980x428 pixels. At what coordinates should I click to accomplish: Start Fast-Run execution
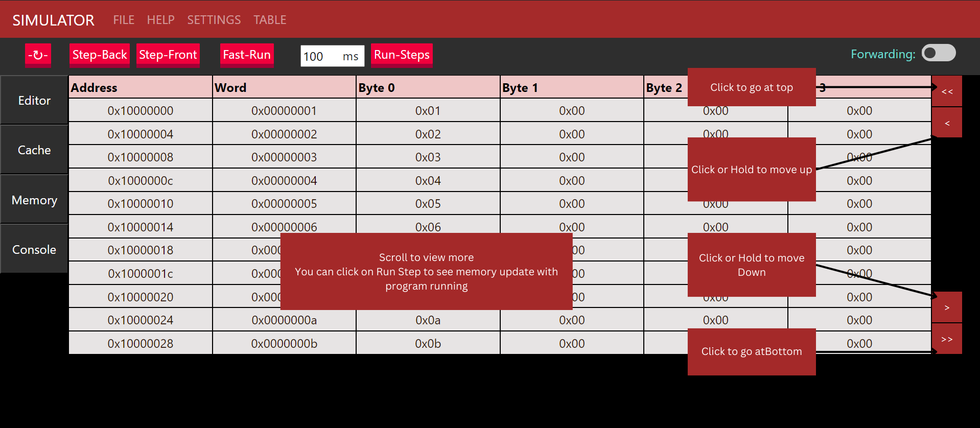point(247,55)
